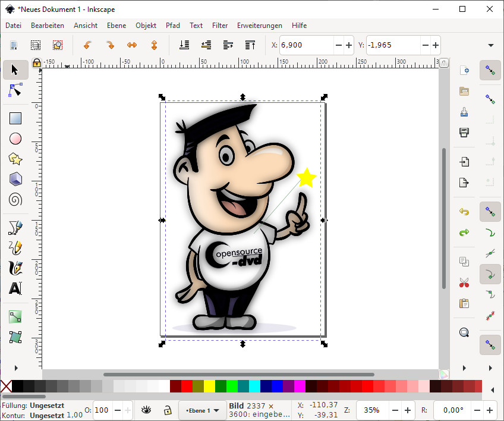
Task: Pick the yellow swatch in the color palette
Action: (209, 387)
